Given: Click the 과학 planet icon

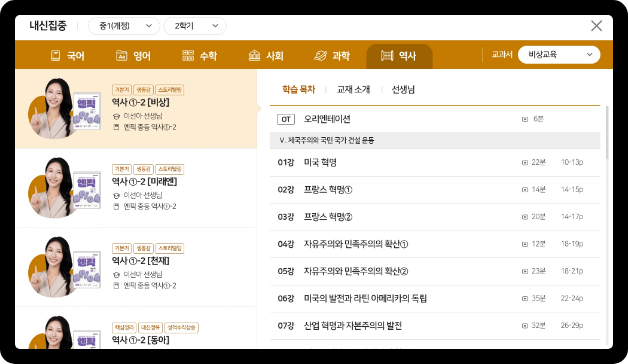Looking at the screenshot, I should [320, 55].
